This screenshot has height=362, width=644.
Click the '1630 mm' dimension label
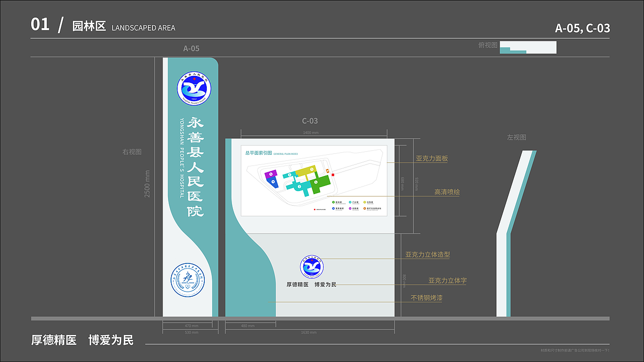308,332
